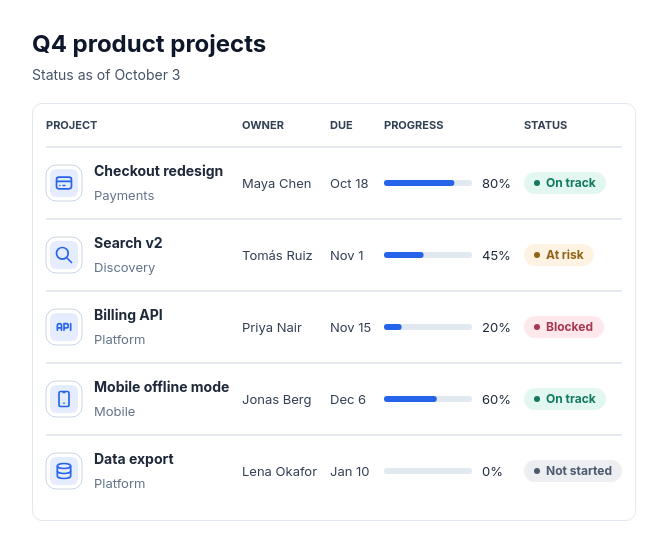
Task: Click Mobile offline mode On track badge
Action: [x=564, y=399]
